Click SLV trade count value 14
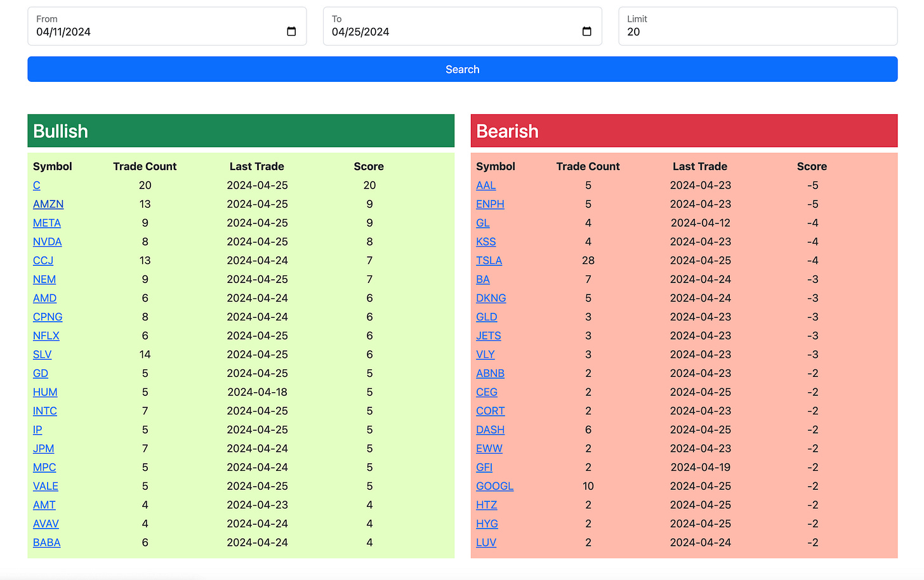924x580 pixels. (145, 355)
